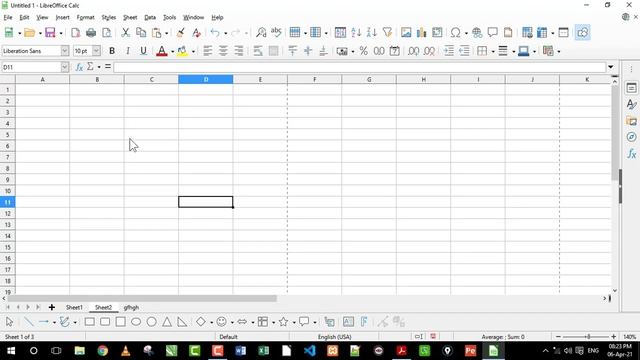Open the Sheet menu
The width and height of the screenshot is (640, 360).
pyautogui.click(x=130, y=18)
